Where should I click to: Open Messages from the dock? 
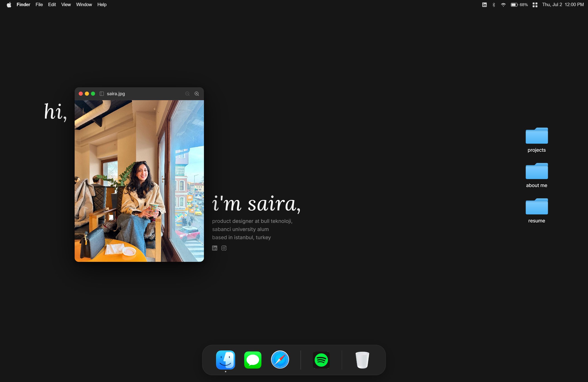pyautogui.click(x=253, y=360)
